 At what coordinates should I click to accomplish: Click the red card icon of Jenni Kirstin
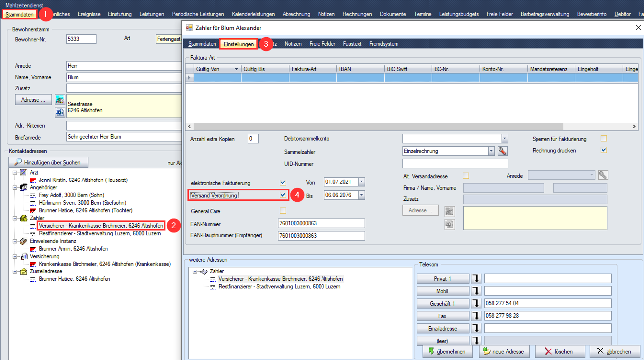click(33, 180)
